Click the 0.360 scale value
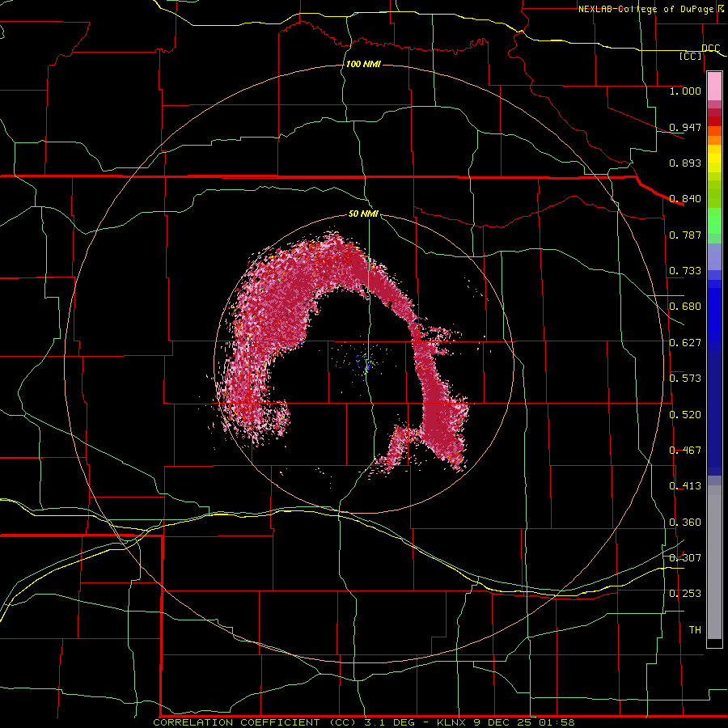The image size is (728, 728). click(x=685, y=523)
